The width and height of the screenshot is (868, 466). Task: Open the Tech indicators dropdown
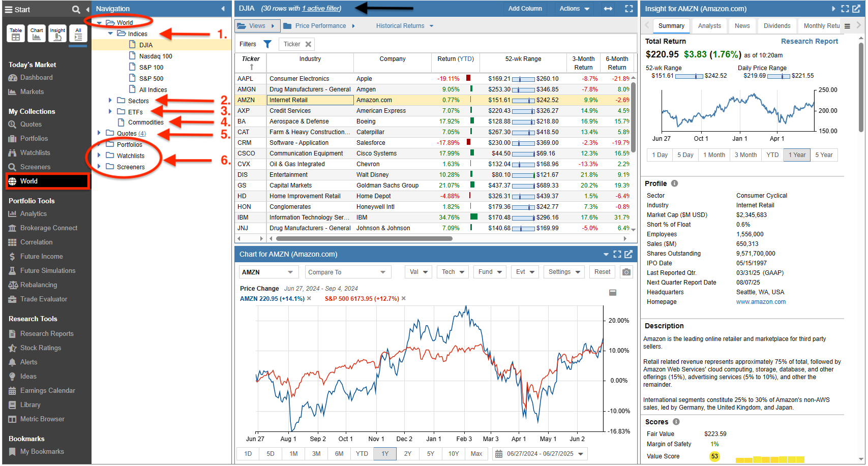[453, 272]
